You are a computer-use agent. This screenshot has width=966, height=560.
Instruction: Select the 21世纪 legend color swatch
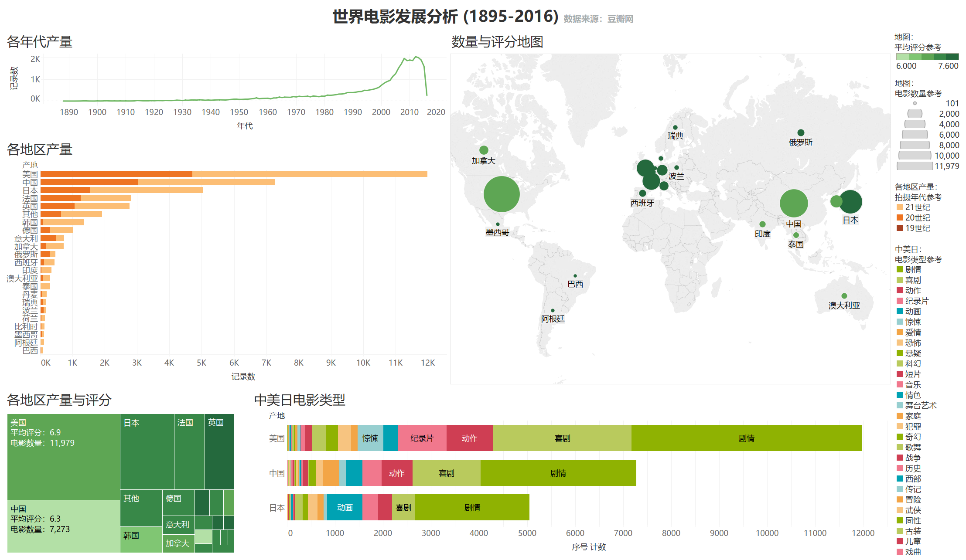[x=899, y=207]
